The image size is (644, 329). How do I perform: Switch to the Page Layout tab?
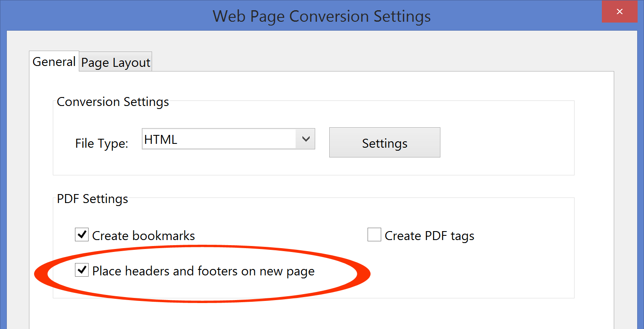coord(115,62)
